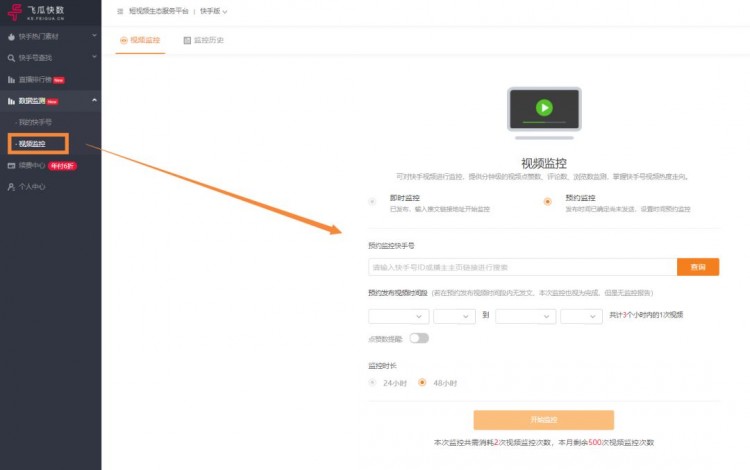Click the bar chart icon beside 数据监测

coord(11,101)
